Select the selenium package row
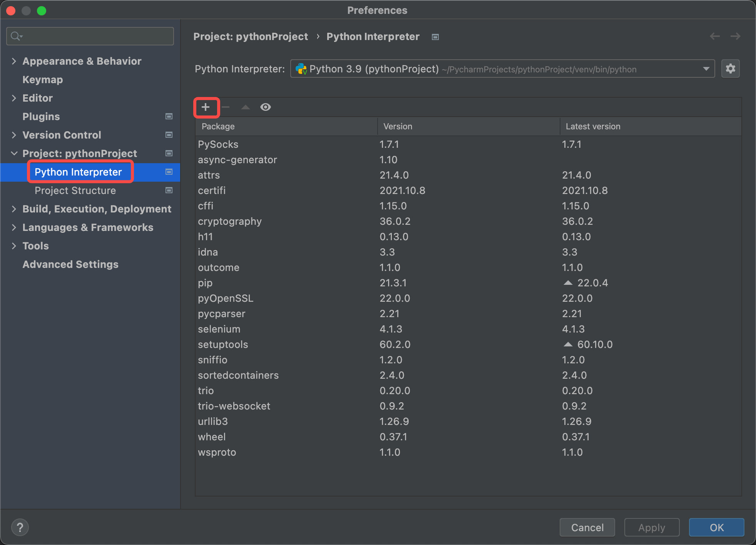The height and width of the screenshot is (545, 756). pyautogui.click(x=219, y=329)
